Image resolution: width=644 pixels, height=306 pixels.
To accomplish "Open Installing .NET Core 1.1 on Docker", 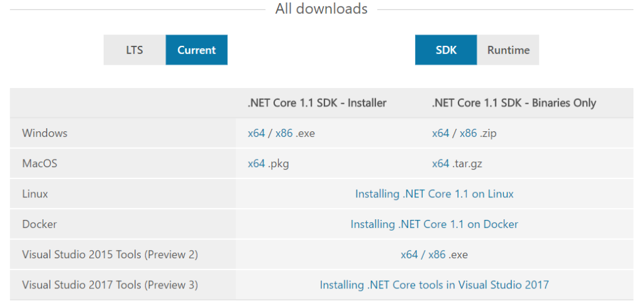I will (x=435, y=224).
